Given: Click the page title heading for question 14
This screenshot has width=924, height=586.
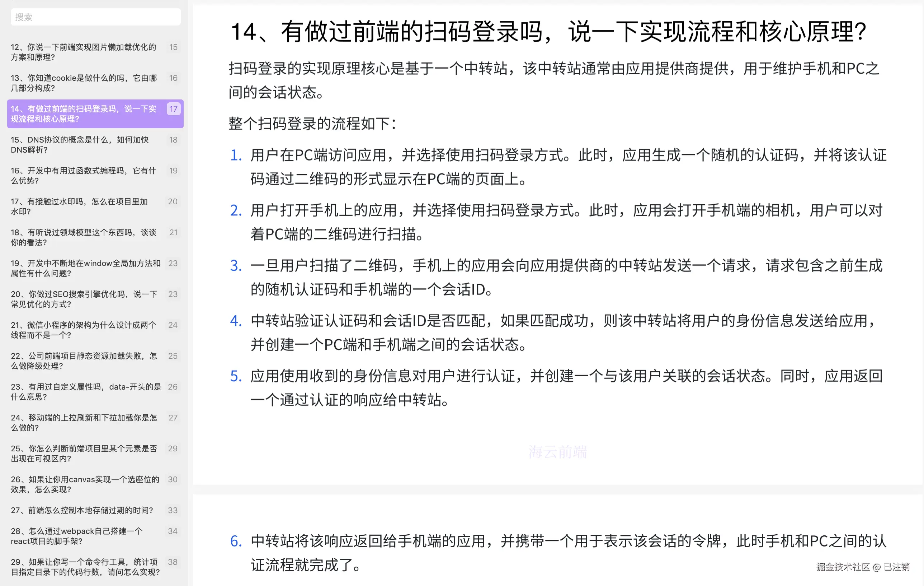Looking at the screenshot, I should click(548, 32).
